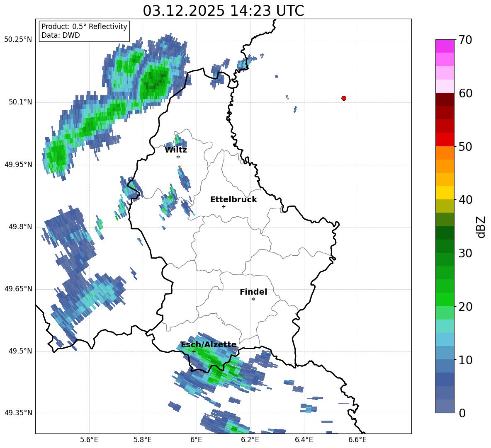Select the Esch/Alzette city label
The width and height of the screenshot is (491, 448).
pyautogui.click(x=209, y=344)
